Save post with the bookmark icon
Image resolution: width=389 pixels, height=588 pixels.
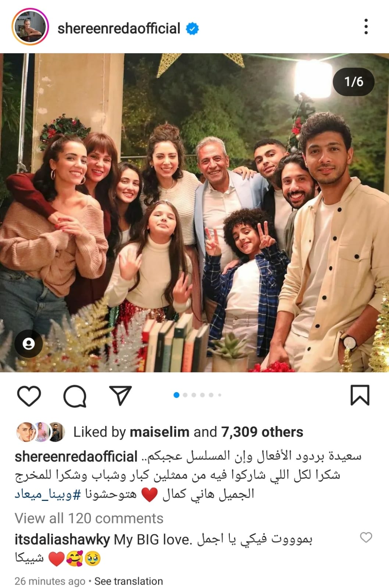click(360, 395)
